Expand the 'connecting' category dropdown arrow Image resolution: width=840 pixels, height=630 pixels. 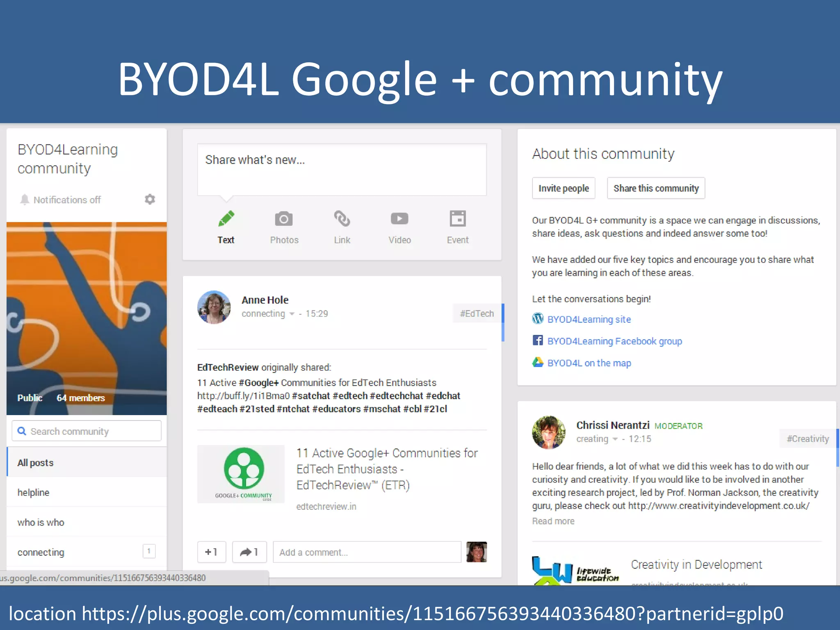coord(292,314)
